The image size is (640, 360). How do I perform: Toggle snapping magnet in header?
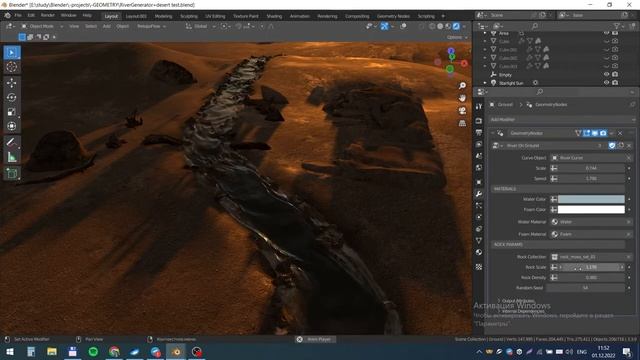(239, 26)
